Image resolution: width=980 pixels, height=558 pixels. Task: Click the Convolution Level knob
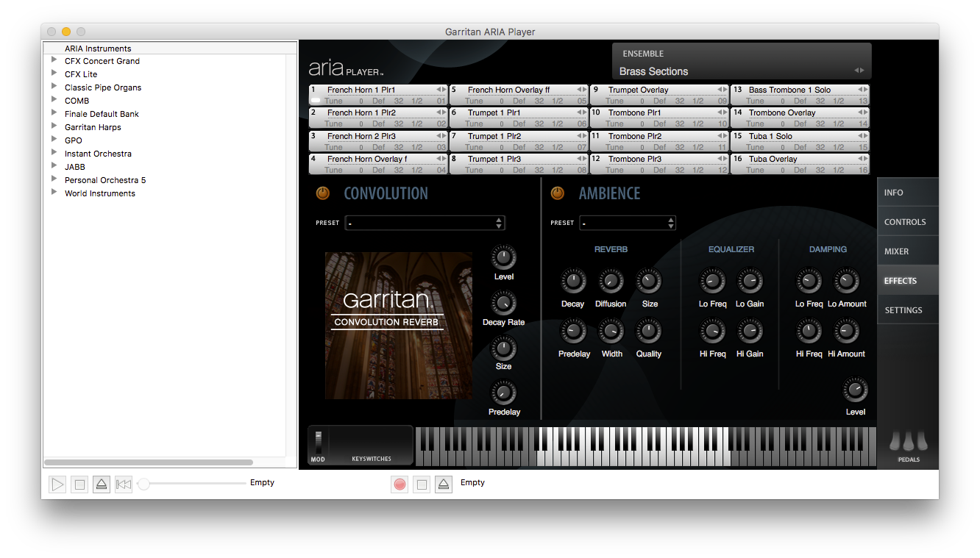point(504,257)
